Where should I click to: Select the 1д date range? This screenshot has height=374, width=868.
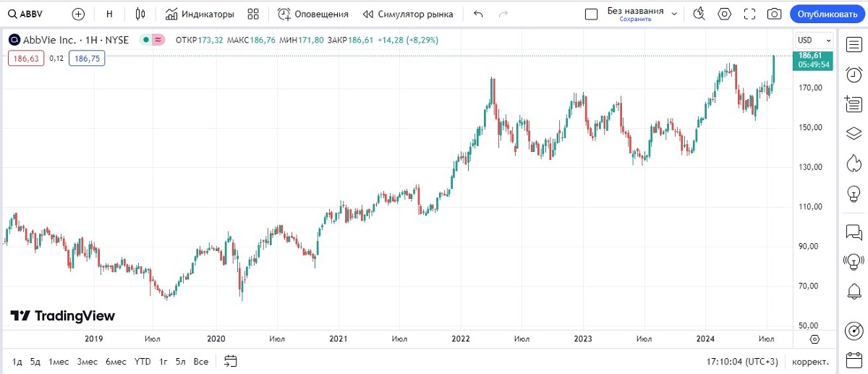click(17, 360)
